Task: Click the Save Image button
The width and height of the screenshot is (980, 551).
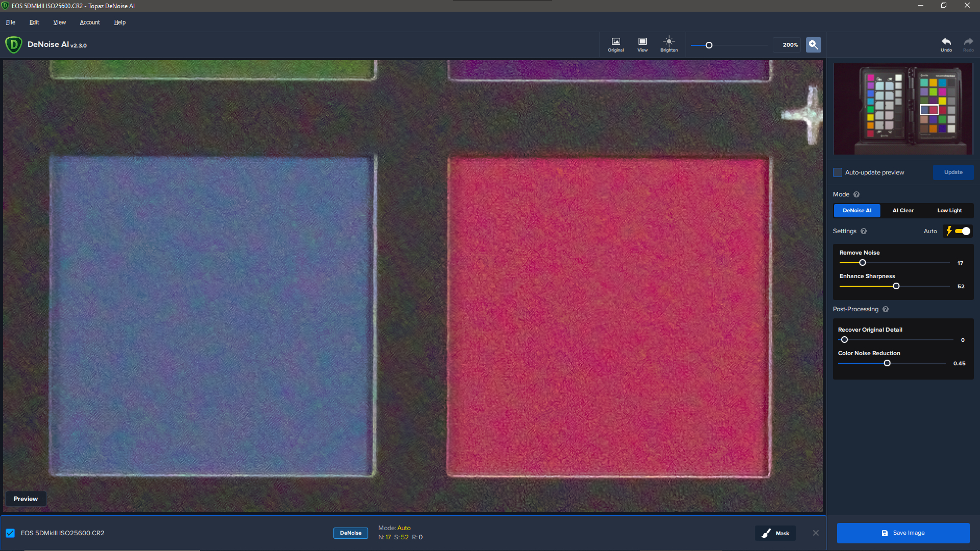Action: click(903, 533)
